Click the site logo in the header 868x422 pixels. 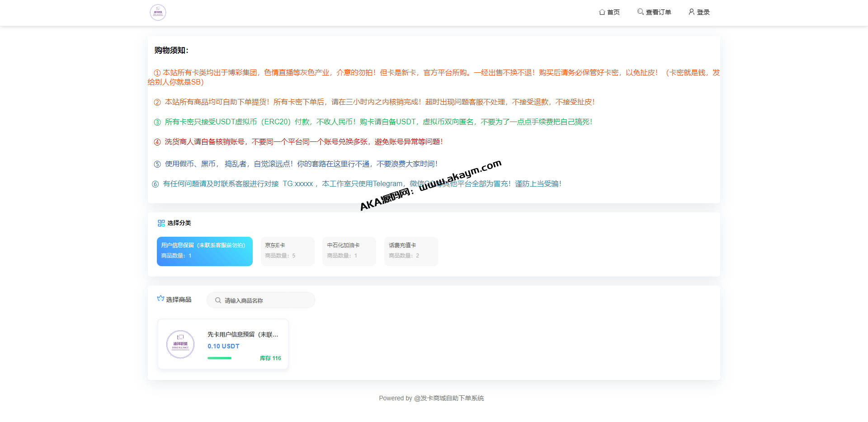pyautogui.click(x=158, y=13)
